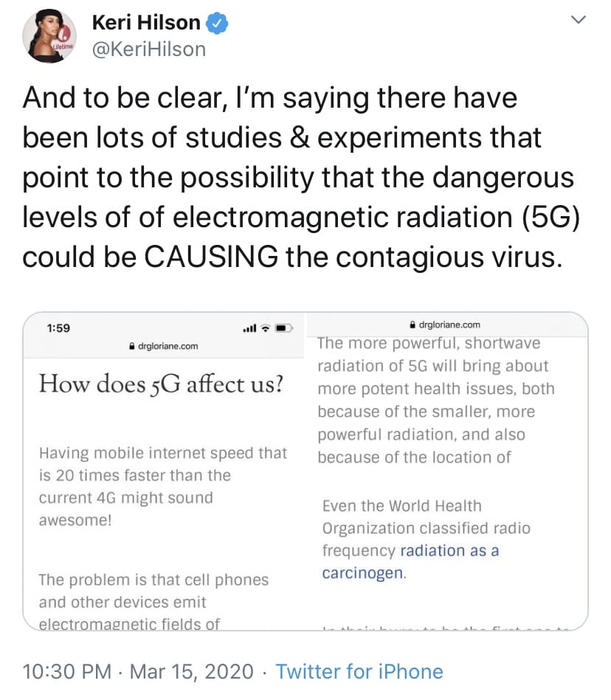
Task: Click the blue verified badge
Action: [x=217, y=23]
